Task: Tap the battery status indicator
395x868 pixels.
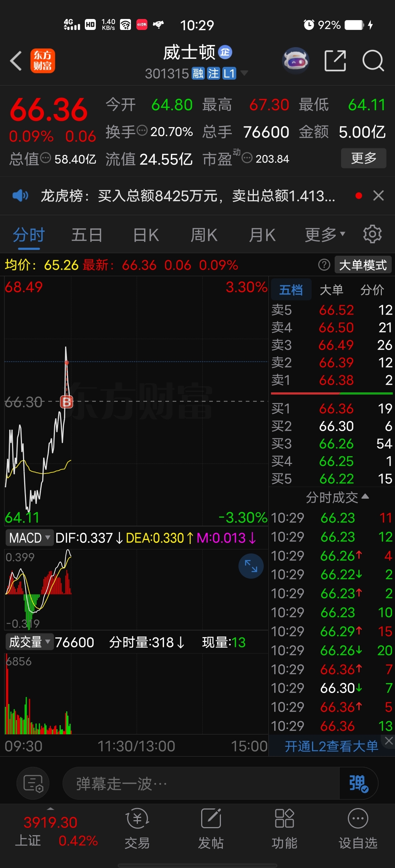Action: [355, 25]
